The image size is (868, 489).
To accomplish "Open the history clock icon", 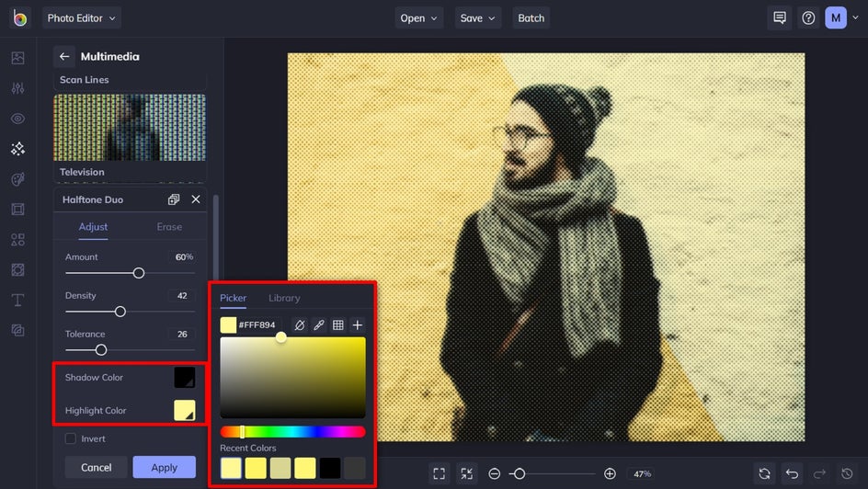I will (847, 473).
